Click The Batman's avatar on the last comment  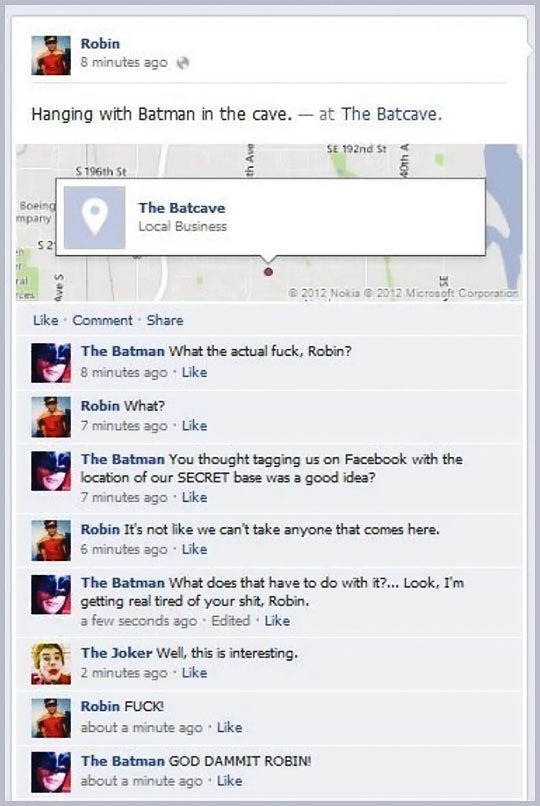coord(51,772)
